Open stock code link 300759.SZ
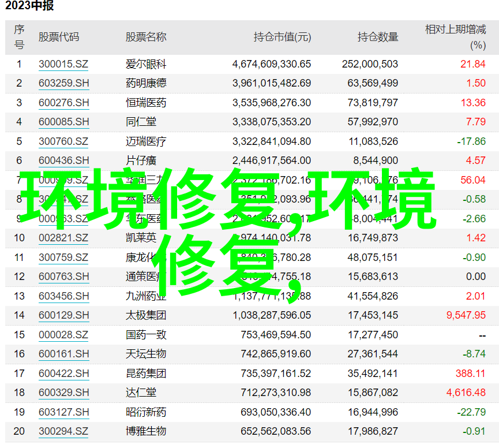 coord(63,257)
